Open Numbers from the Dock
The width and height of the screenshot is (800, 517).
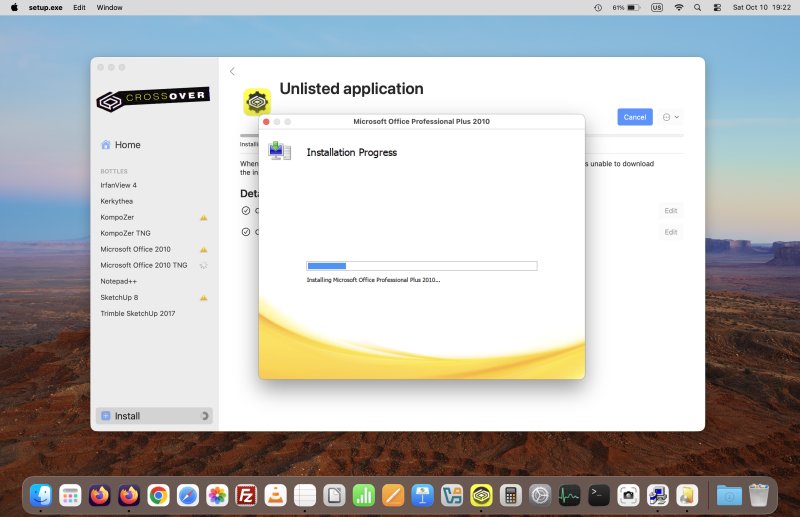[x=364, y=495]
